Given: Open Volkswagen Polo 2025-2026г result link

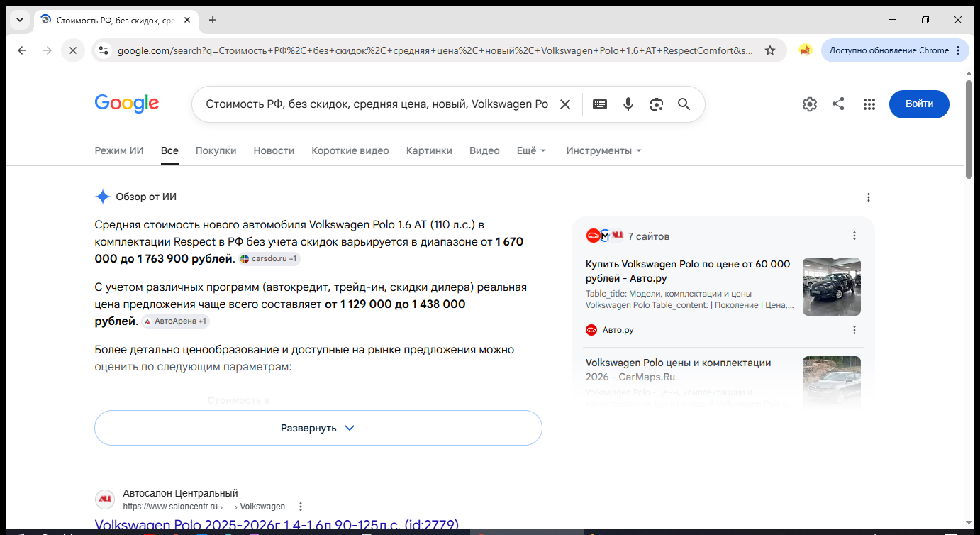Looking at the screenshot, I should [x=277, y=526].
